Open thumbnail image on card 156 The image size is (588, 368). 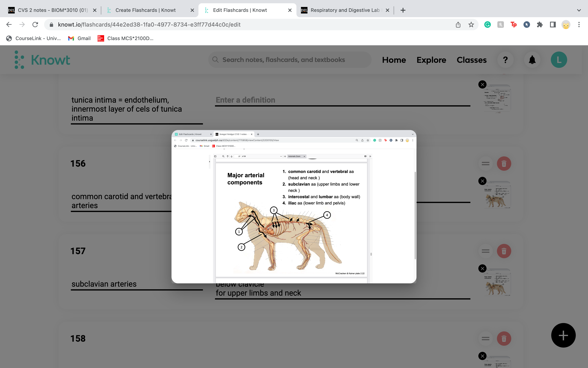pyautogui.click(x=497, y=195)
